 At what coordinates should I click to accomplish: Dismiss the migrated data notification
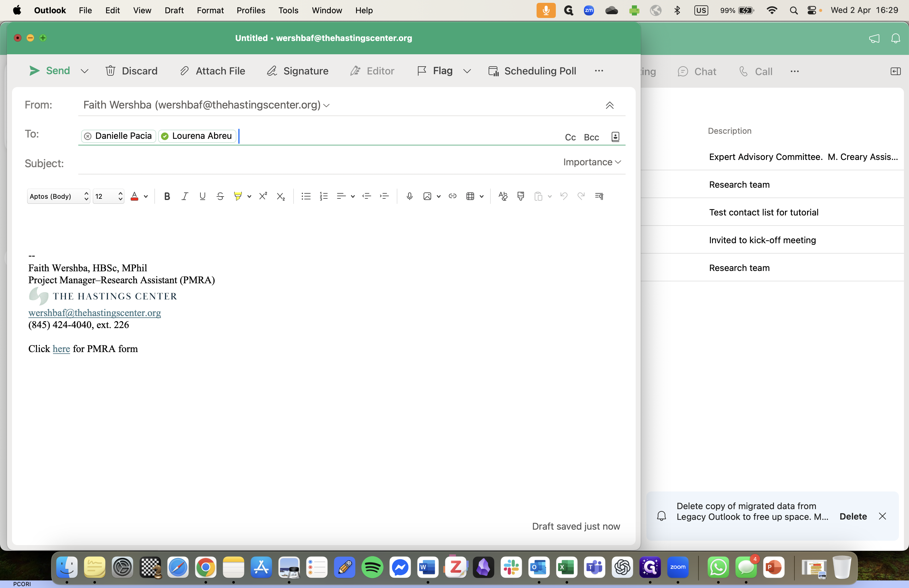coord(882,517)
